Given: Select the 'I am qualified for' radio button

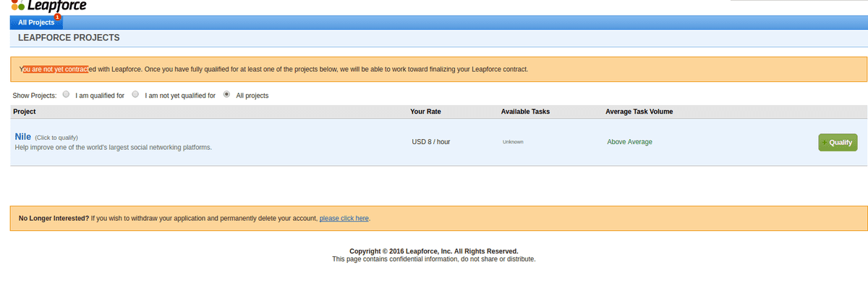Looking at the screenshot, I should pyautogui.click(x=67, y=95).
